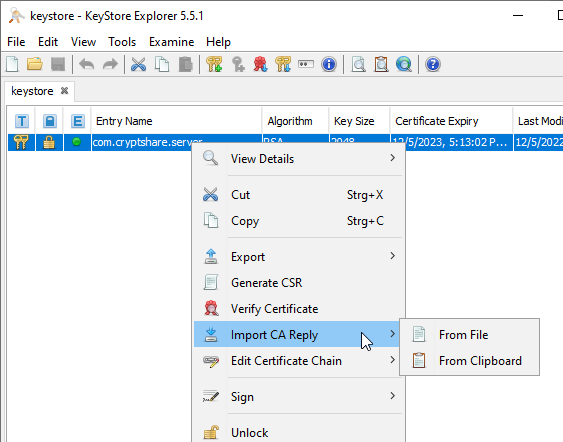Expand the Import CA Reply submenu
The height and width of the screenshot is (442, 563).
click(x=297, y=334)
